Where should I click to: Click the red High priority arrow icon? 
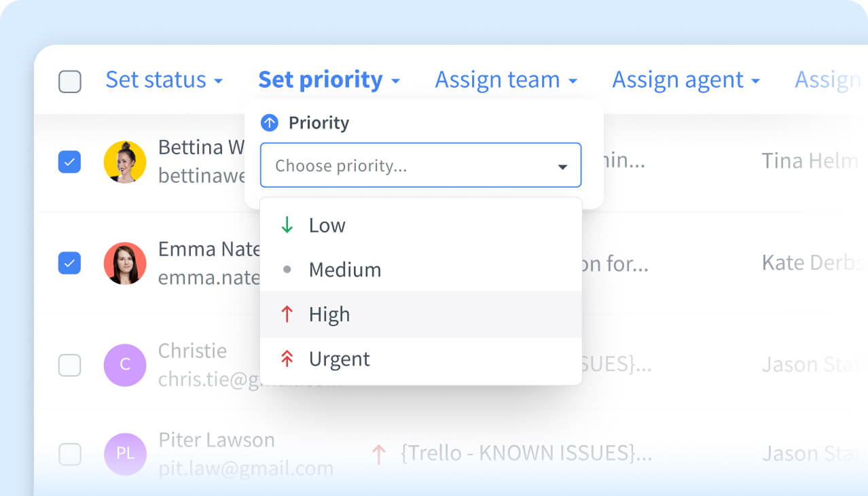coord(287,314)
